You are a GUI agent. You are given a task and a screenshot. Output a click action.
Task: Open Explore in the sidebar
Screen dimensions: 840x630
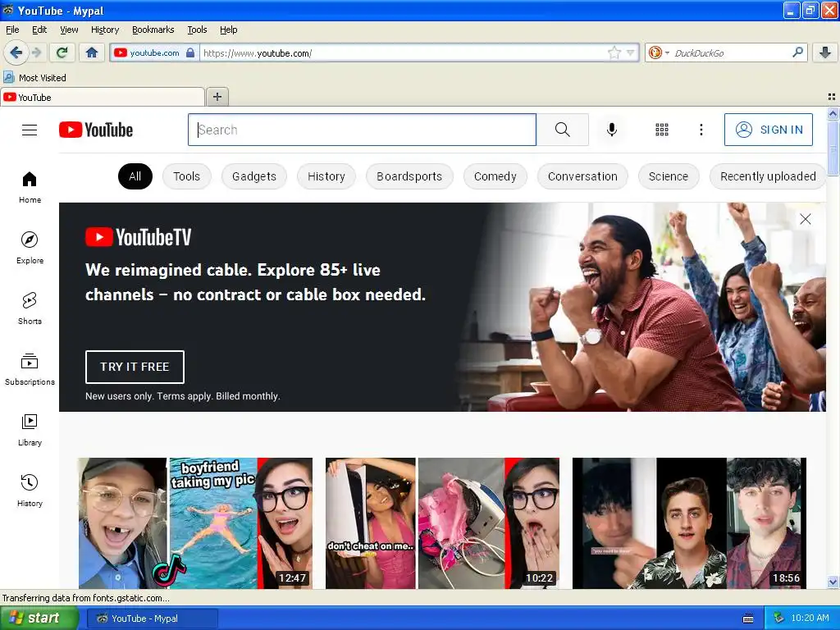tap(30, 248)
